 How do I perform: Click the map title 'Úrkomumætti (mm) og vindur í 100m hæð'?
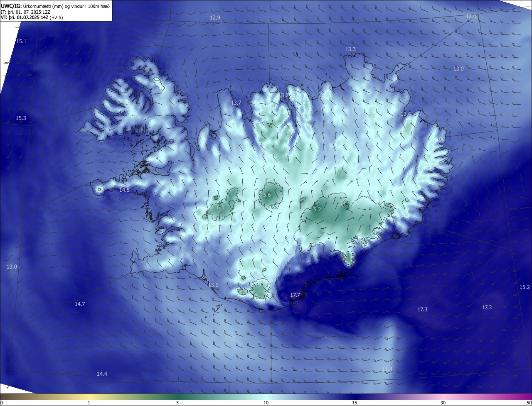[x=66, y=6]
